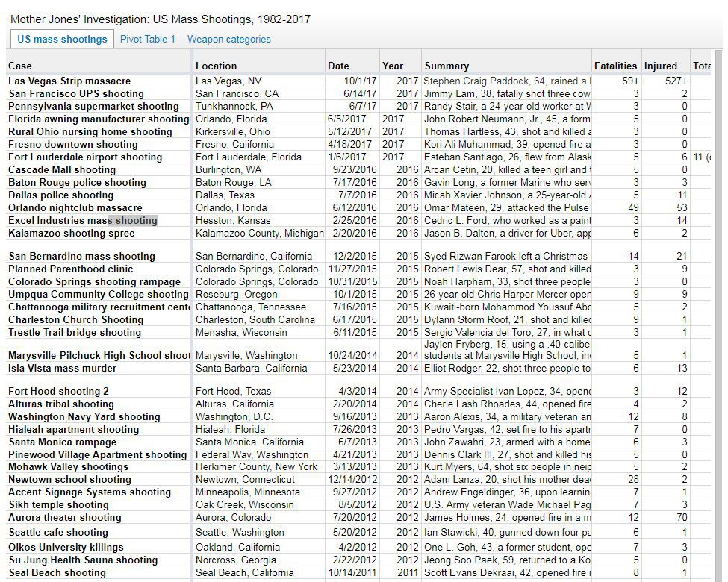Select Newtown school shooting case
728x582 pixels.
(x=99, y=479)
